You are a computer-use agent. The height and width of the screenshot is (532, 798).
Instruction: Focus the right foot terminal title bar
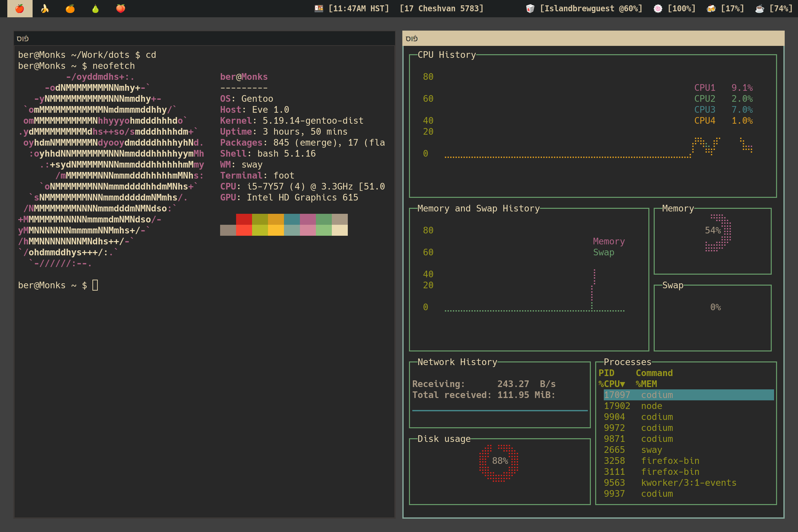point(594,38)
